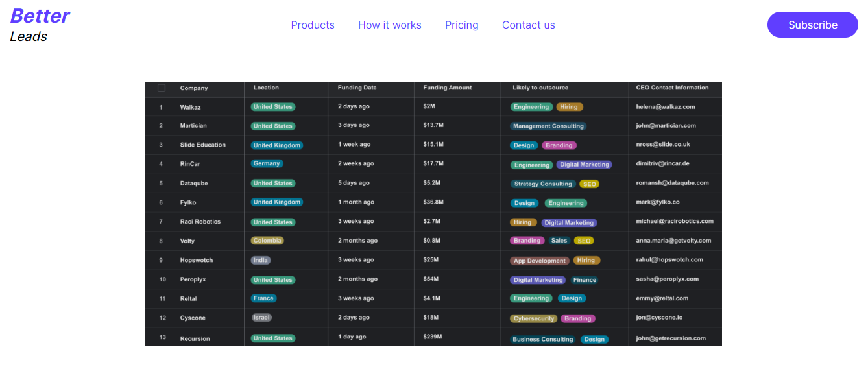Click the Israel location tag

[x=261, y=318]
